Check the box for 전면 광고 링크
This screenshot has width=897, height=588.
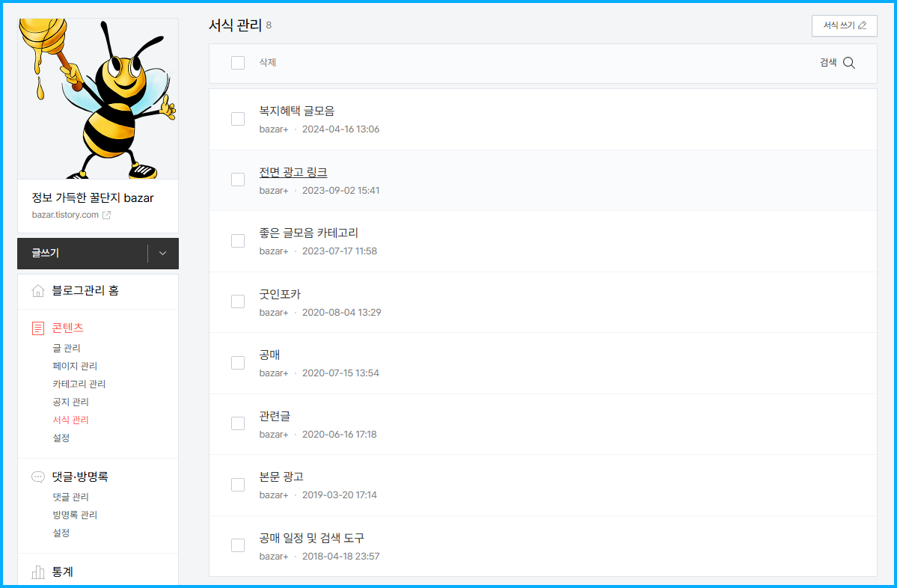(238, 180)
